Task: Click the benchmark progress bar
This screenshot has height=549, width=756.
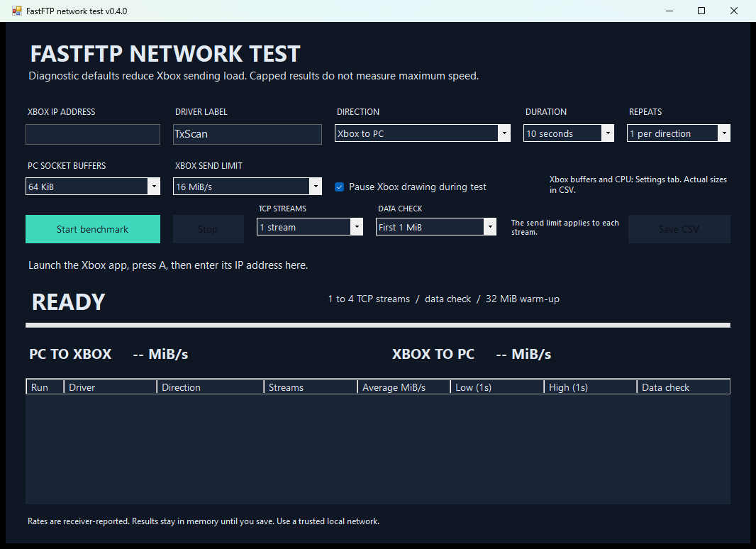Action: tap(377, 325)
